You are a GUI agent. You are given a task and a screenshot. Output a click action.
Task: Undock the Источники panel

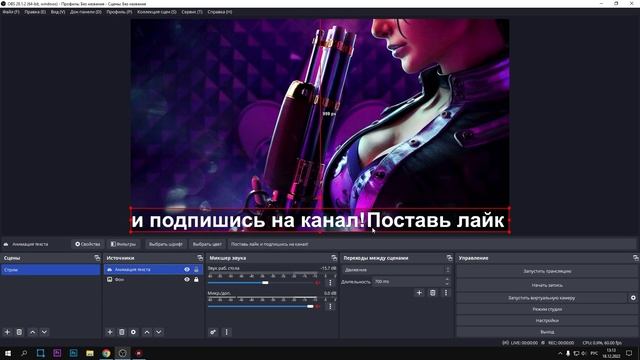click(200, 258)
